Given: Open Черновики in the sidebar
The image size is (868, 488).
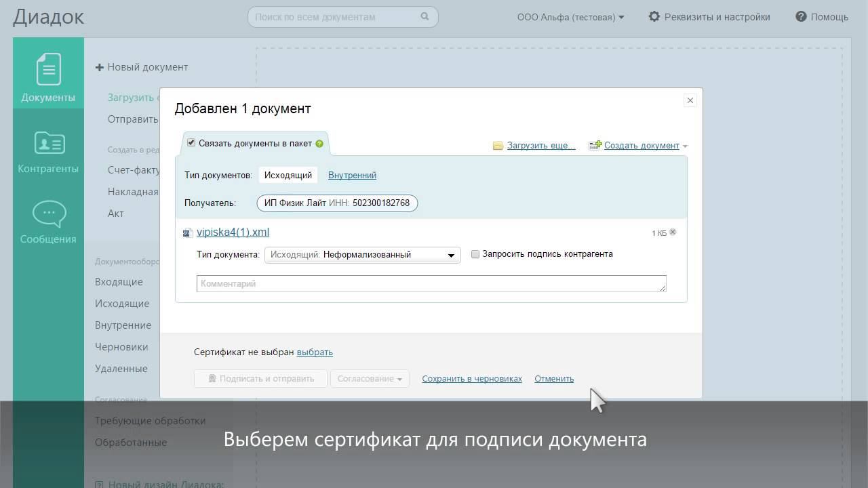Looking at the screenshot, I should 121,347.
